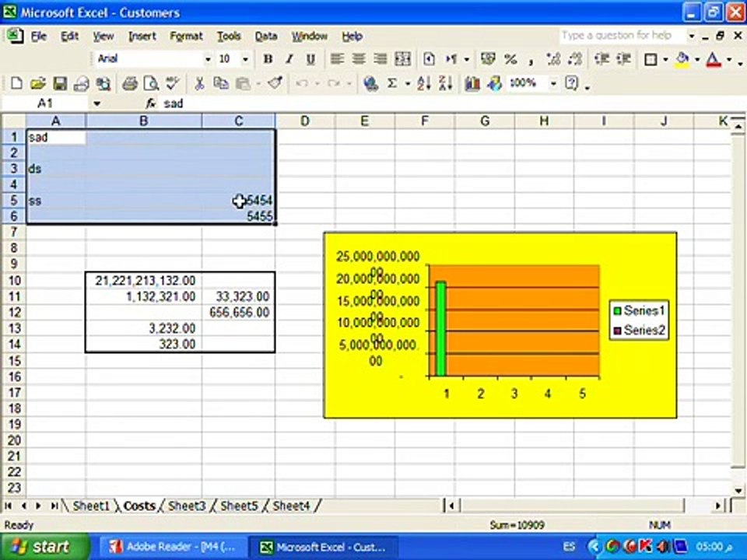747x560 pixels.
Task: Click the Merge and Center icon
Action: tap(402, 59)
